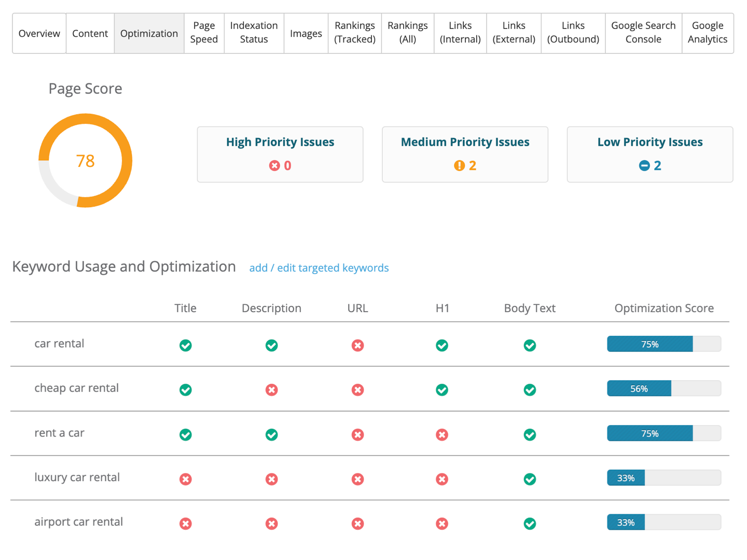The width and height of the screenshot is (747, 560).
Task: Switch to the Content tab
Action: [90, 33]
